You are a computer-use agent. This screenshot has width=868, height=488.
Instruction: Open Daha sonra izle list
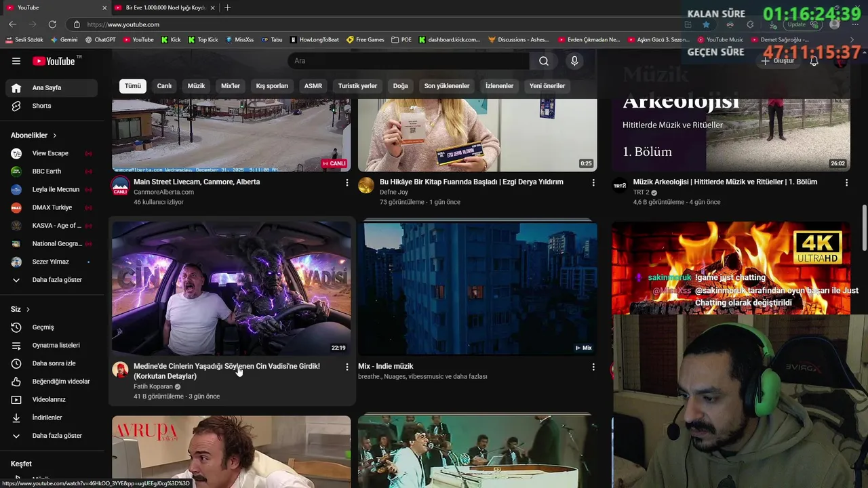coord(52,363)
